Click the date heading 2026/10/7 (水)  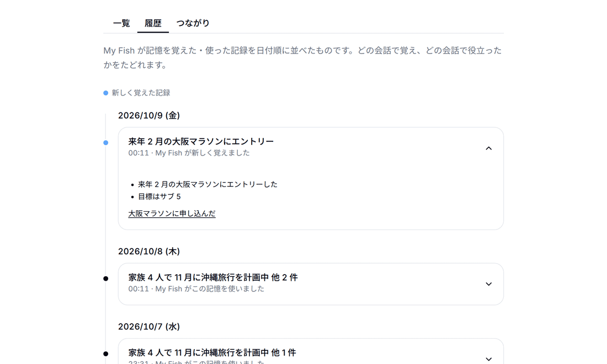coord(149,326)
